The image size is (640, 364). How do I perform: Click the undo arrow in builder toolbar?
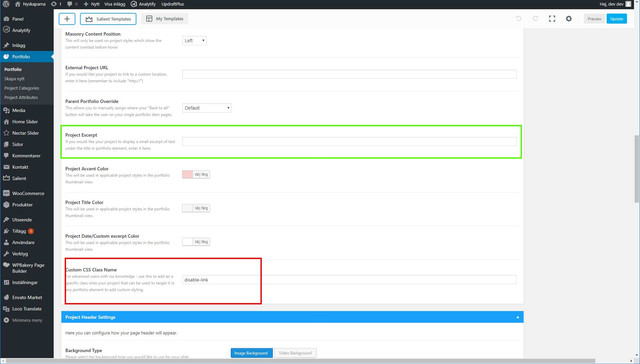pos(518,19)
